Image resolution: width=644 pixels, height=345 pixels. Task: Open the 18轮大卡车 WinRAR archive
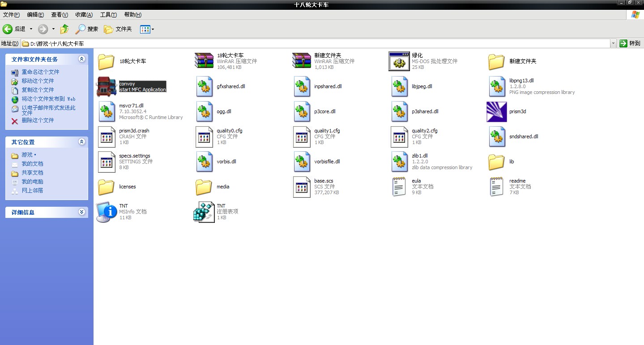tap(204, 61)
